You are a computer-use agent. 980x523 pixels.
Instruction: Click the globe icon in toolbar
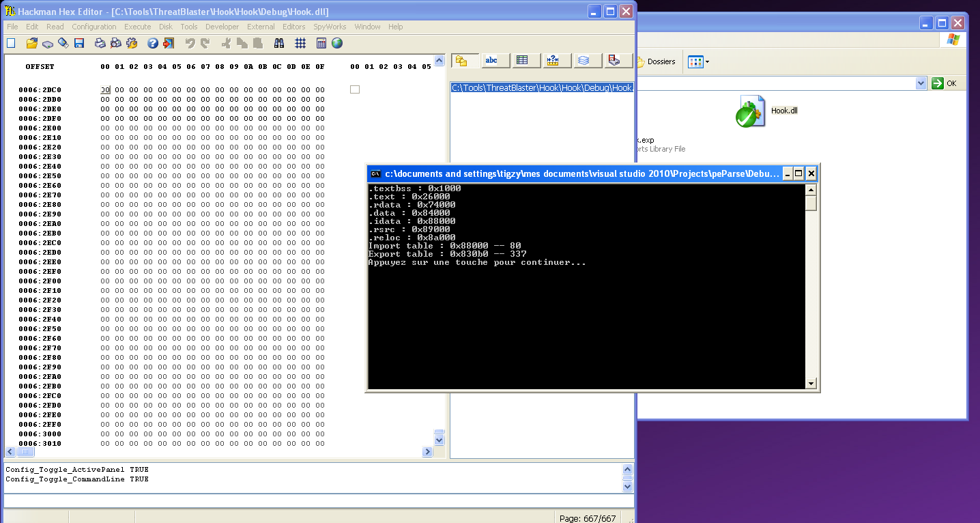[x=337, y=44]
